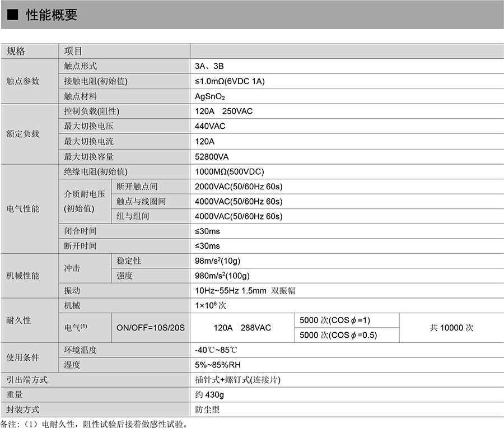504x428 pixels.
Task: Click the 介质耐电压(初始值) cell
Action: pyautogui.click(x=85, y=201)
